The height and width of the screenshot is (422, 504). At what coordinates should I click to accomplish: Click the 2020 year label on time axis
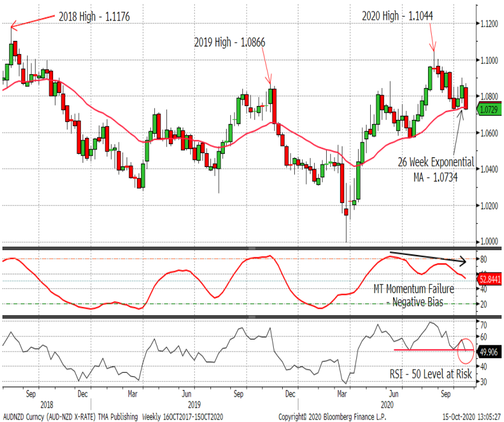pyautogui.click(x=386, y=405)
